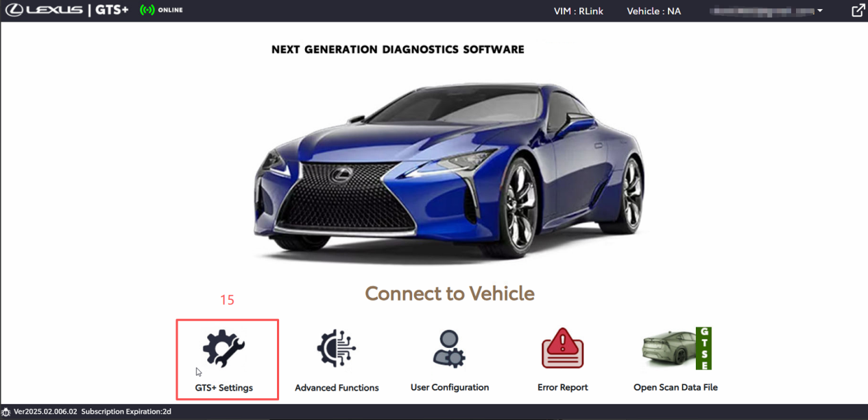
Task: Open the GTS+ Settings gear-wrench icon
Action: coord(224,348)
